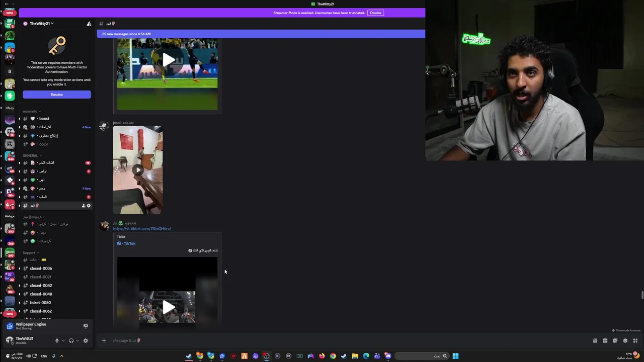Click the plus attach button in message box
The image size is (644, 362).
[x=104, y=341]
